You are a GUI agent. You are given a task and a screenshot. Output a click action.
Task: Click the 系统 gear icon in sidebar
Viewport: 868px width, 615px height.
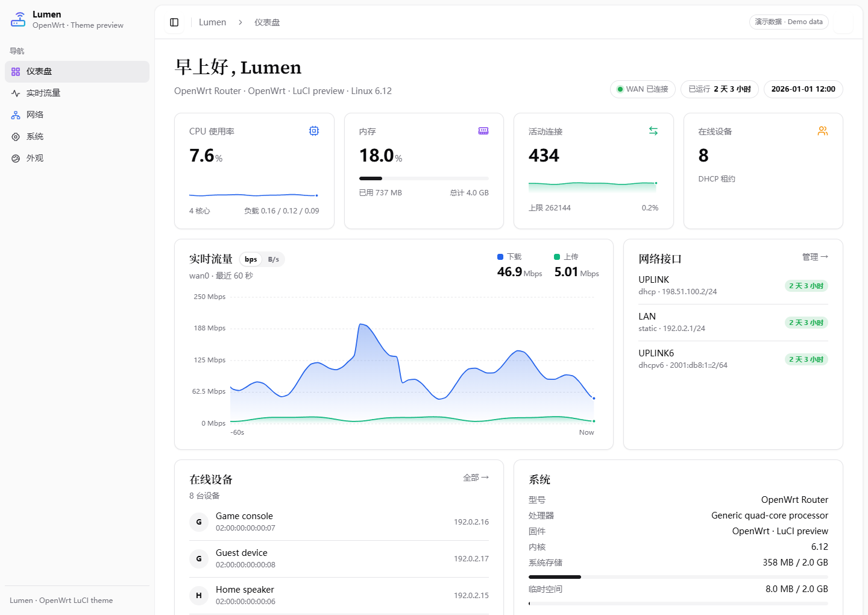coord(16,137)
